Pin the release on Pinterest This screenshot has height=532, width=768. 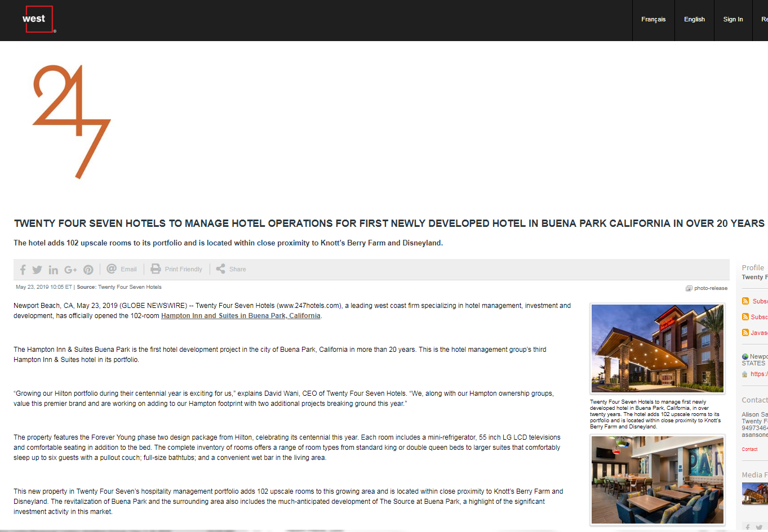coord(88,270)
